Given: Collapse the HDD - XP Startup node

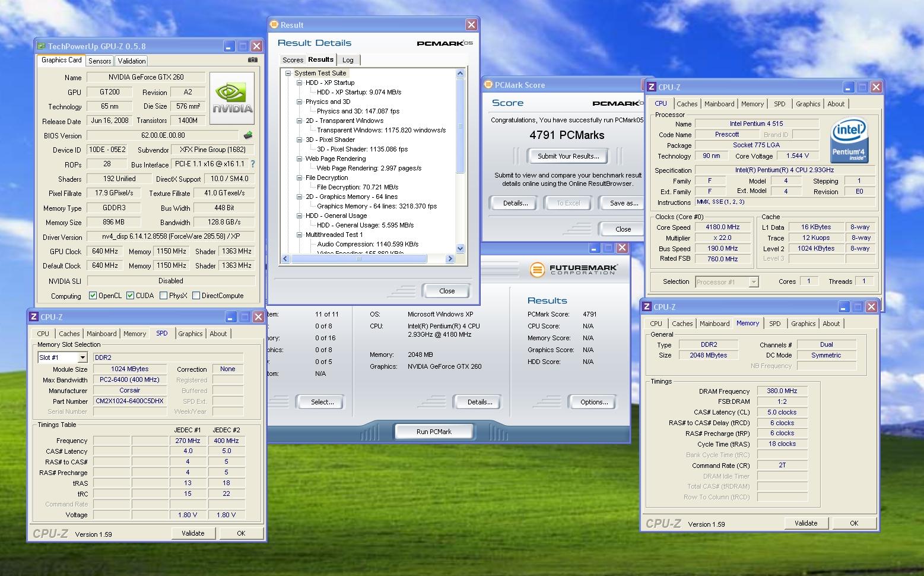Looking at the screenshot, I should [299, 83].
